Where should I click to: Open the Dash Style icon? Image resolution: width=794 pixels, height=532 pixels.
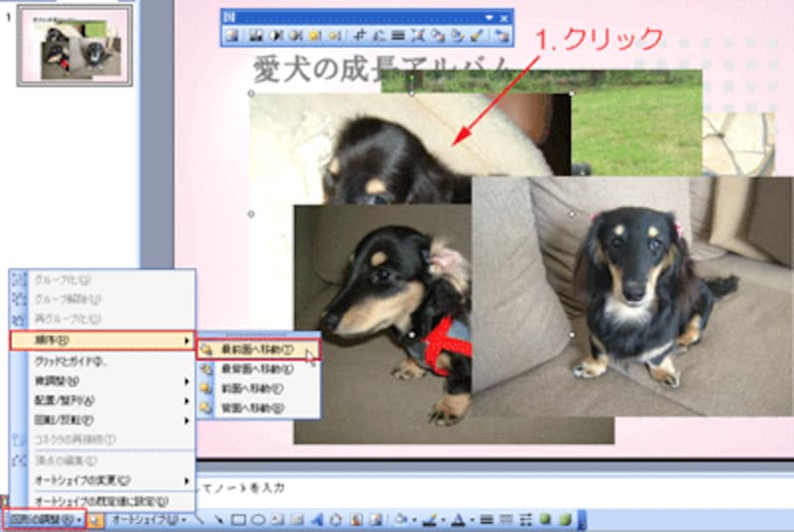pyautogui.click(x=506, y=520)
